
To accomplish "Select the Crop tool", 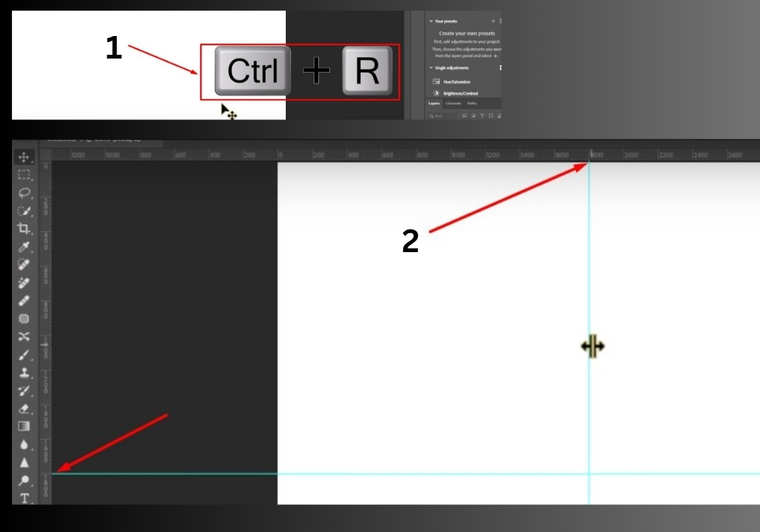I will (24, 228).
